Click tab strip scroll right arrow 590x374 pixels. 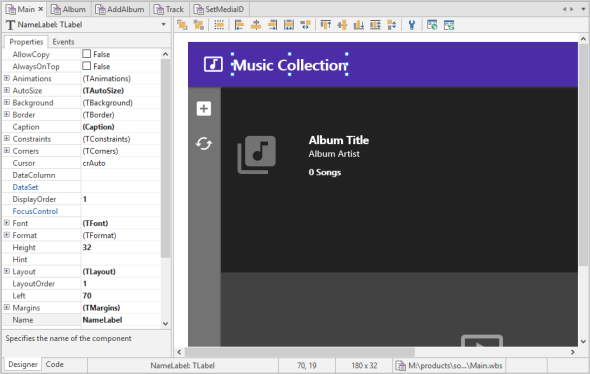tap(572, 9)
